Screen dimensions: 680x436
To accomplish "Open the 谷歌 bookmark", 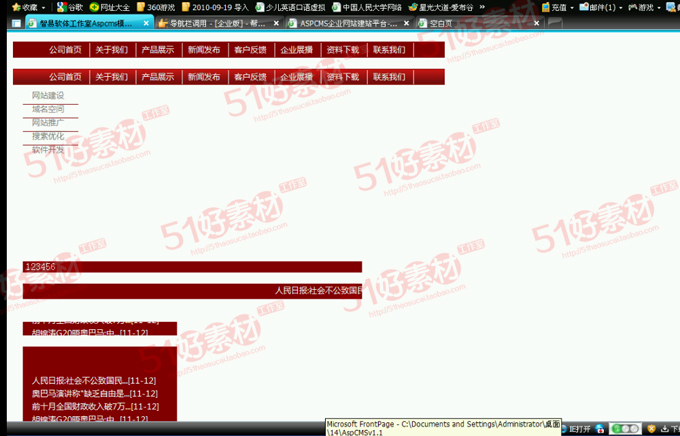I will coord(69,7).
